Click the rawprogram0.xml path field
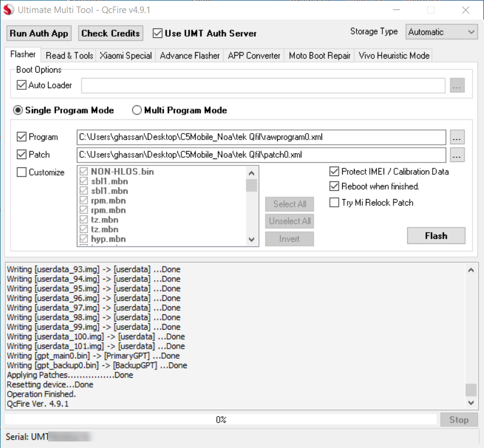Viewport: 484px width, 448px height. (x=261, y=137)
